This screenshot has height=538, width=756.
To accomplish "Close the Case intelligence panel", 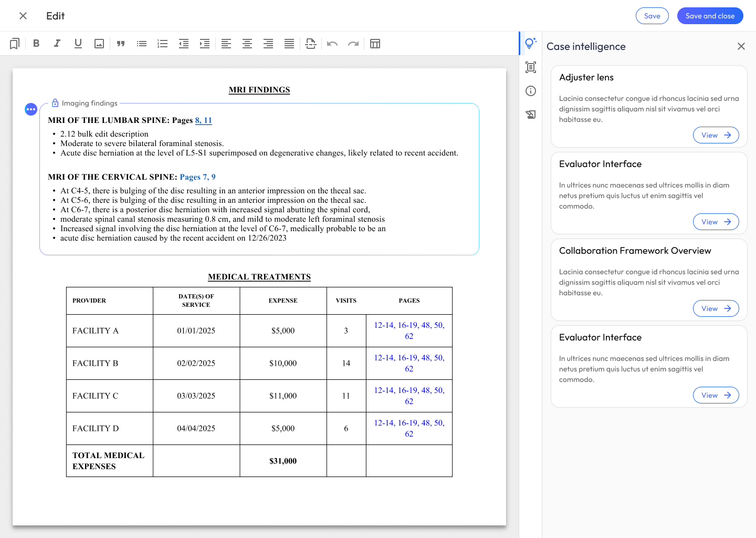I will [741, 46].
